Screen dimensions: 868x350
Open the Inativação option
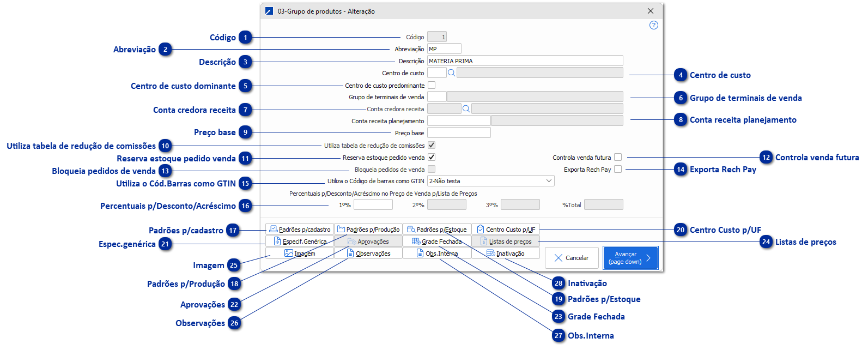coord(506,254)
